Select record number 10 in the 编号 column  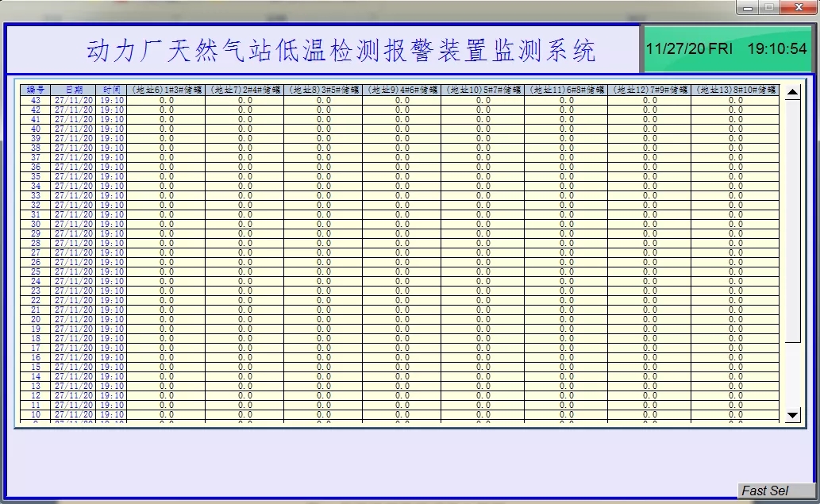click(36, 414)
